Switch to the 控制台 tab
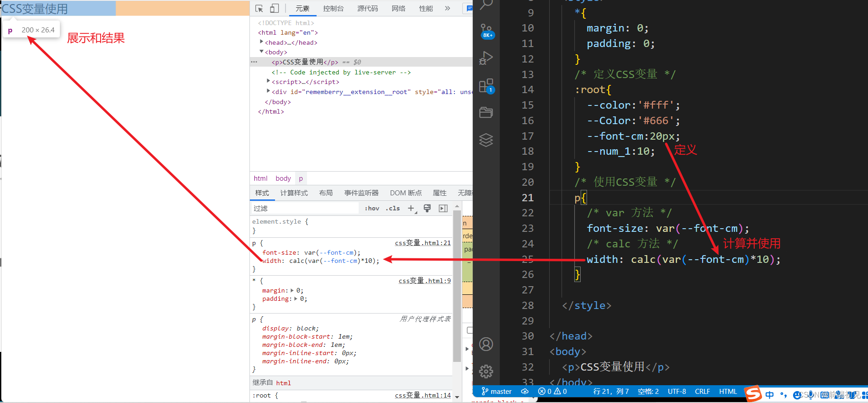868x403 pixels. click(x=333, y=8)
